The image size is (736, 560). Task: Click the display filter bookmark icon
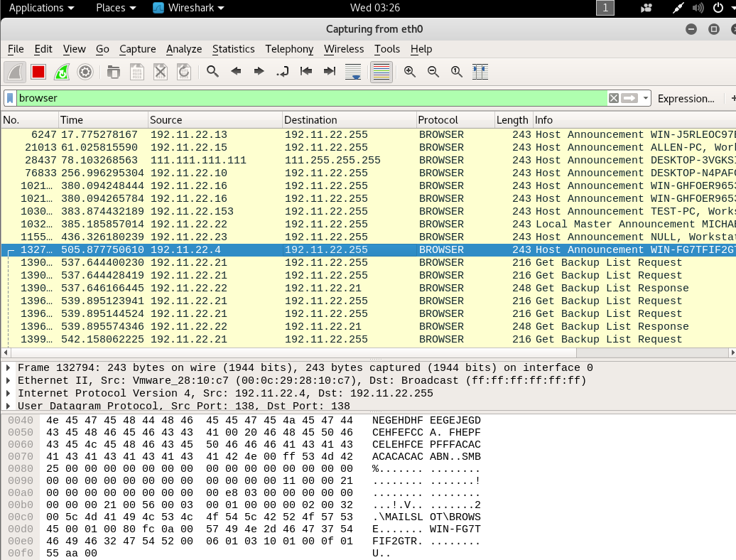pyautogui.click(x=11, y=98)
